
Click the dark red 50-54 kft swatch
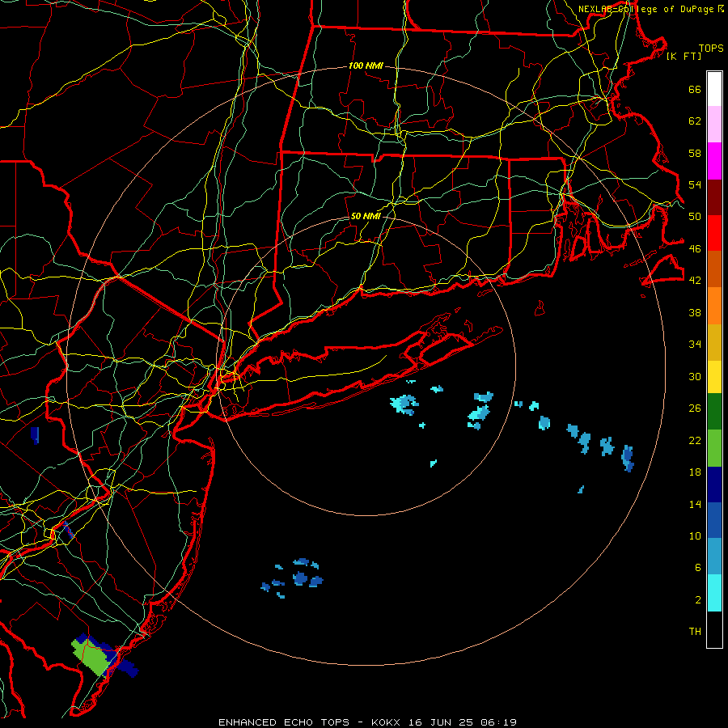coord(714,197)
